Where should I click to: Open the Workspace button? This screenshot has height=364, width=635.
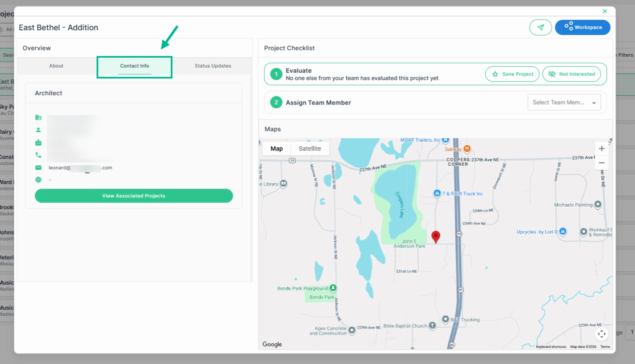[x=583, y=27]
